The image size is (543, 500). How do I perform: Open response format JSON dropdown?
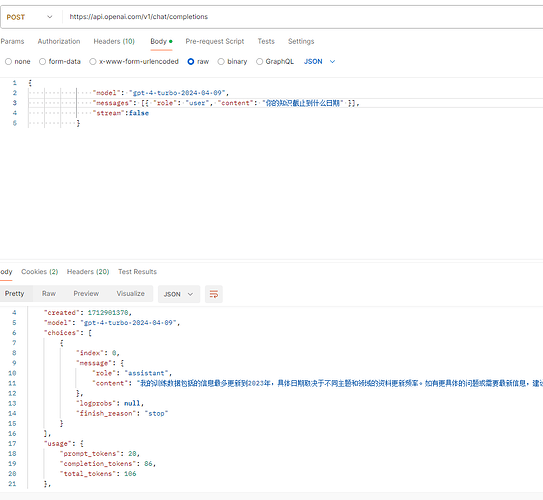[179, 294]
